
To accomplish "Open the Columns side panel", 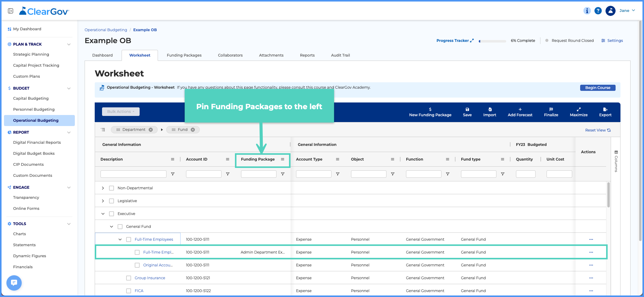I will click(616, 161).
